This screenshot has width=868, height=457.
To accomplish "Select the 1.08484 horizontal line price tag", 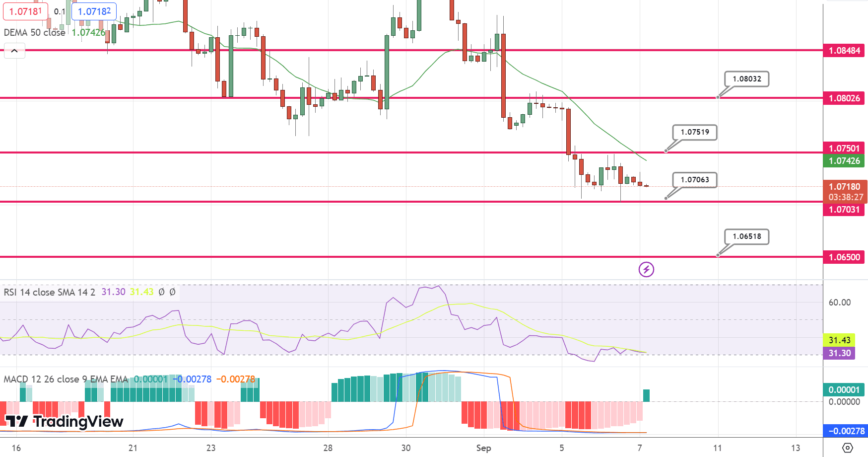I will pos(844,51).
